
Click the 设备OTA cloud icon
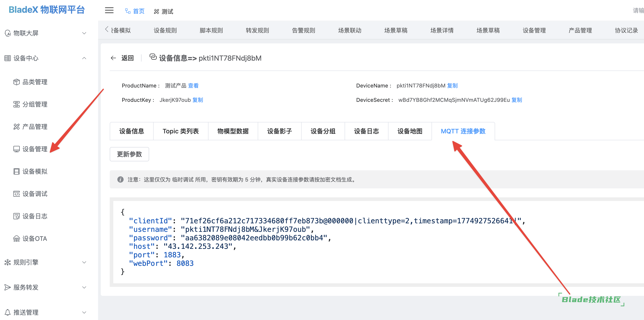pyautogui.click(x=17, y=239)
